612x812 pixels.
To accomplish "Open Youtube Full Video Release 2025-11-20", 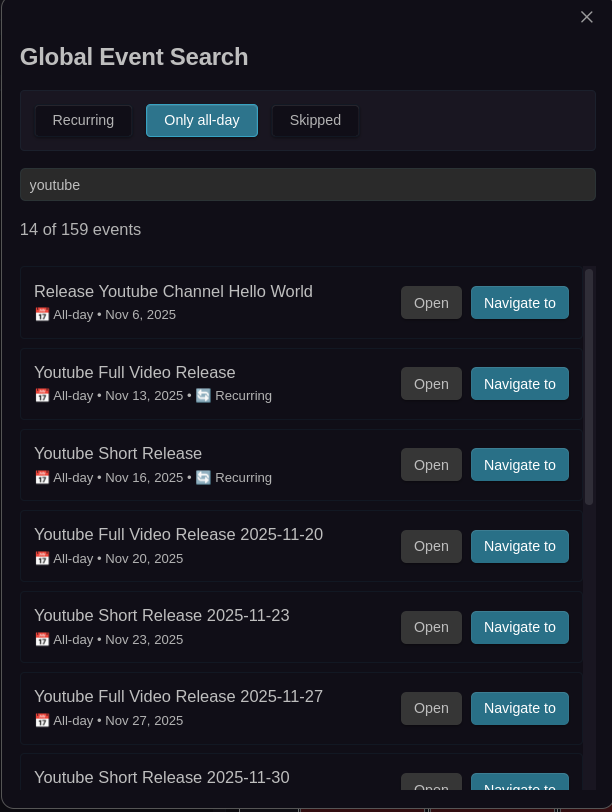I will pyautogui.click(x=431, y=546).
